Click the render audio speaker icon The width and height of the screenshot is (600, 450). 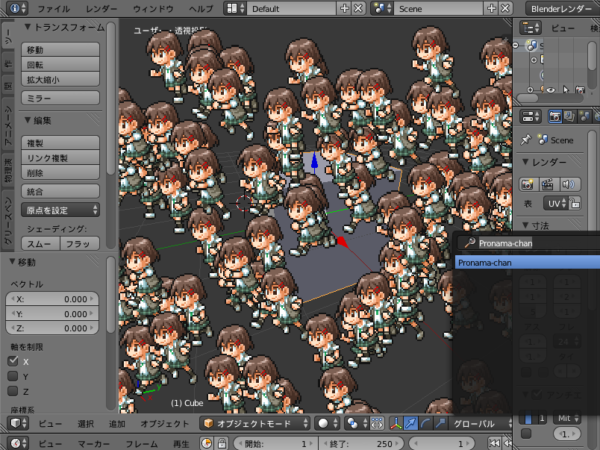(569, 184)
